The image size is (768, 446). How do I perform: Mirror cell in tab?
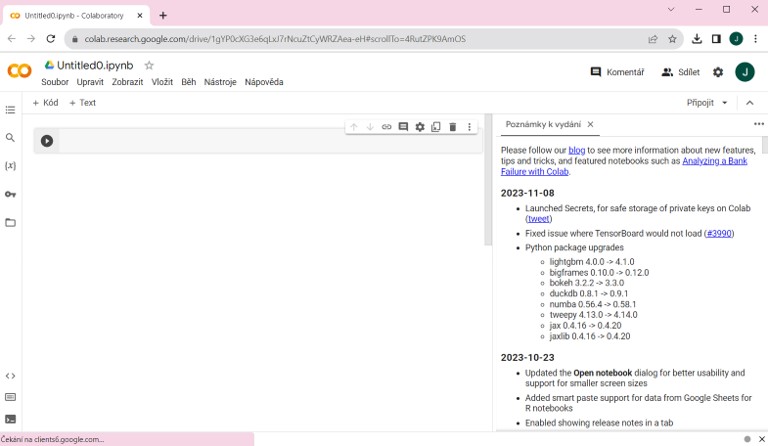pyautogui.click(x=436, y=127)
